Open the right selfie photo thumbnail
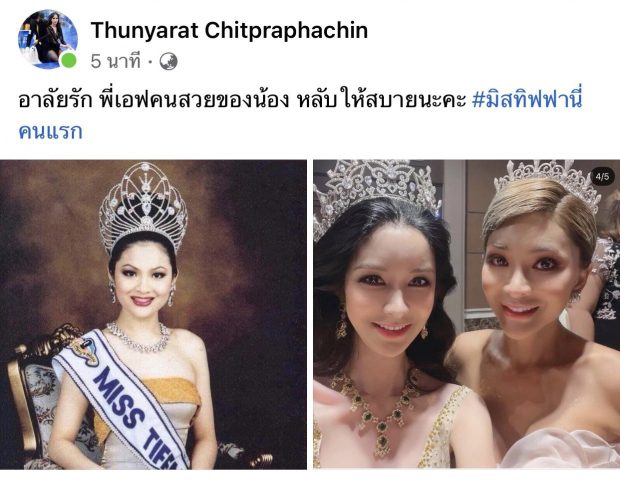620x480 pixels. pos(467,314)
